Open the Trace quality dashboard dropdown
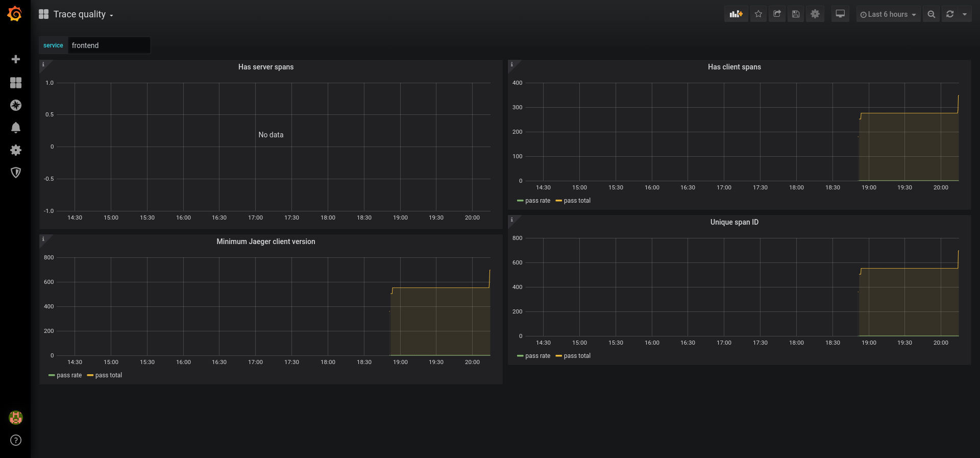The height and width of the screenshot is (458, 980). click(83, 14)
